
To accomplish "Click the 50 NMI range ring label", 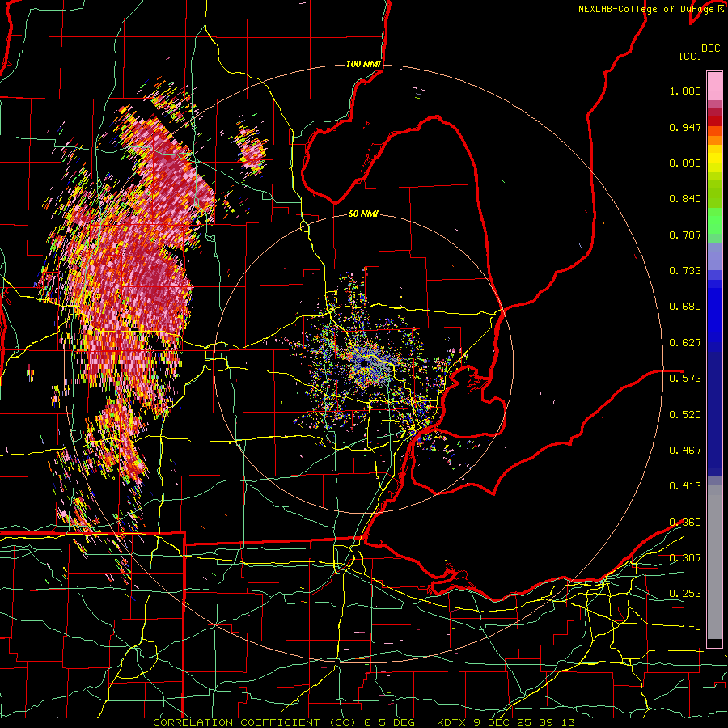I will click(363, 214).
